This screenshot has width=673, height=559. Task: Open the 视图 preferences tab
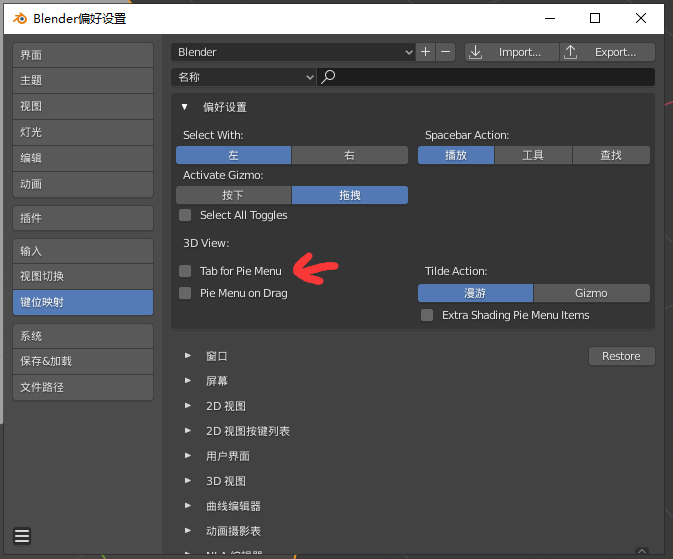(x=83, y=106)
